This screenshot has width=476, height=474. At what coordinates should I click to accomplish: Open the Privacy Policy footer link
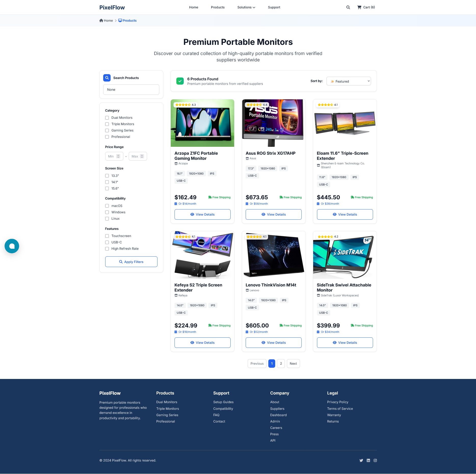[338, 402]
